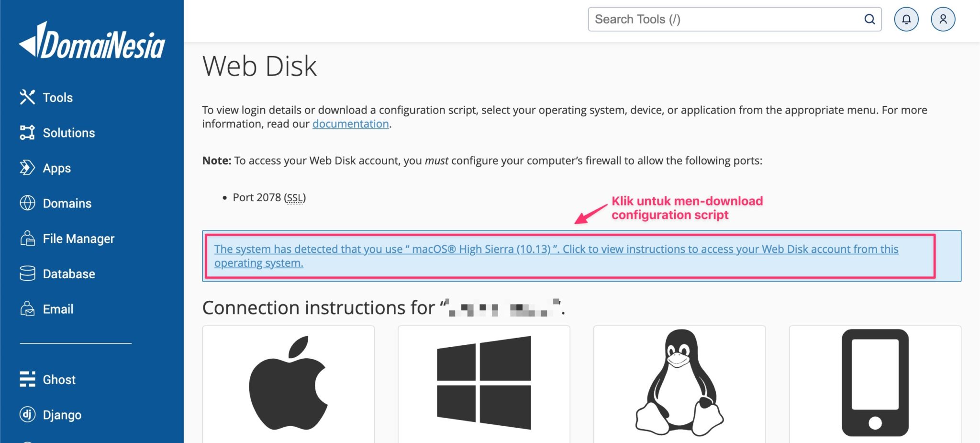Screen dimensions: 980x443
Task: Go to Domains in the sidebar
Action: pos(67,204)
